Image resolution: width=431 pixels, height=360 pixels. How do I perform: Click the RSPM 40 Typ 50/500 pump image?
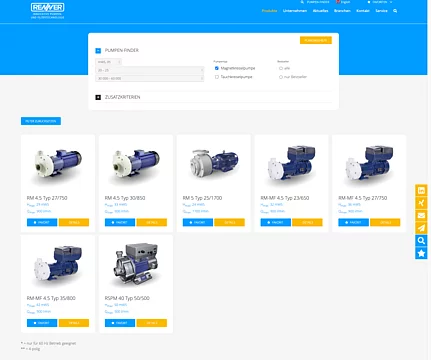coord(136,264)
